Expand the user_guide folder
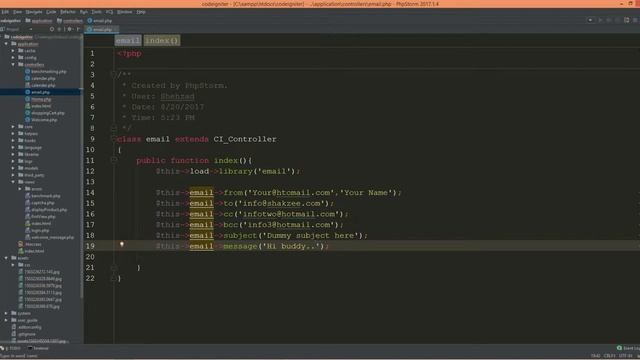The image size is (640, 360). click(6, 320)
